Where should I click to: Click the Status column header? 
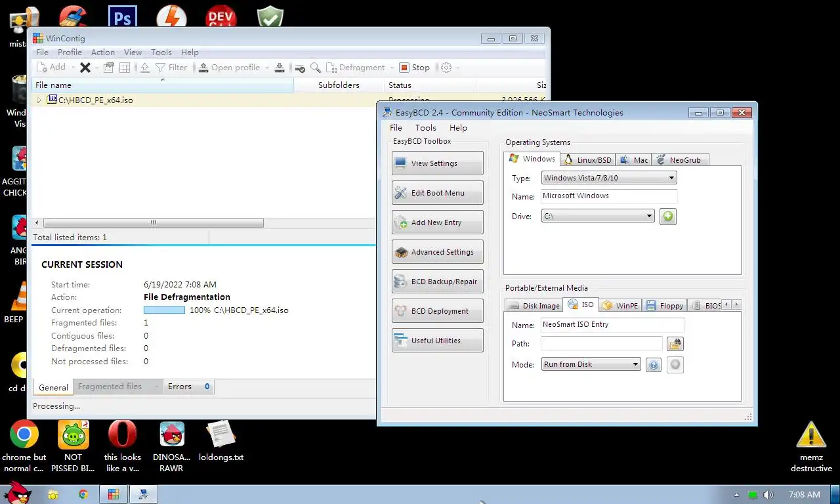tap(430, 85)
